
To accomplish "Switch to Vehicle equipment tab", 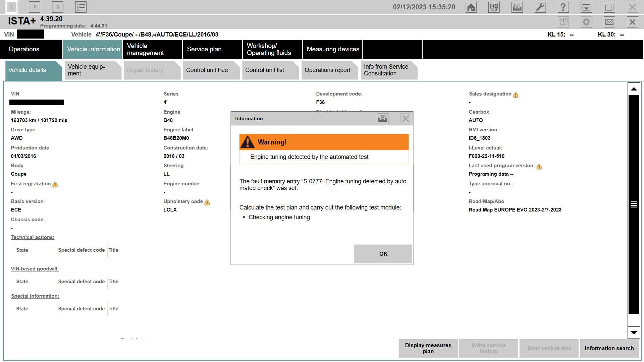I will [93, 70].
